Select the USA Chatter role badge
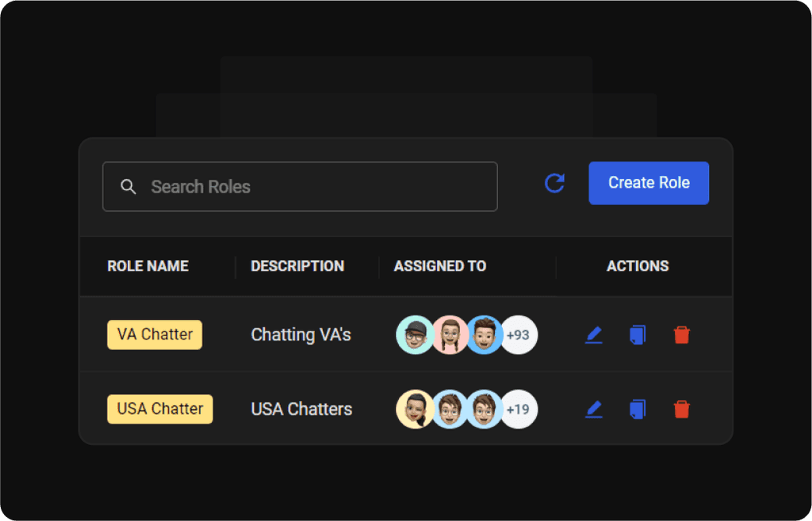Image resolution: width=812 pixels, height=521 pixels. tap(159, 409)
